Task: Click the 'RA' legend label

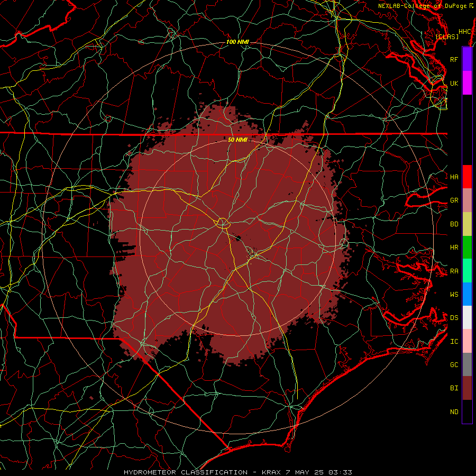Action: point(454,271)
